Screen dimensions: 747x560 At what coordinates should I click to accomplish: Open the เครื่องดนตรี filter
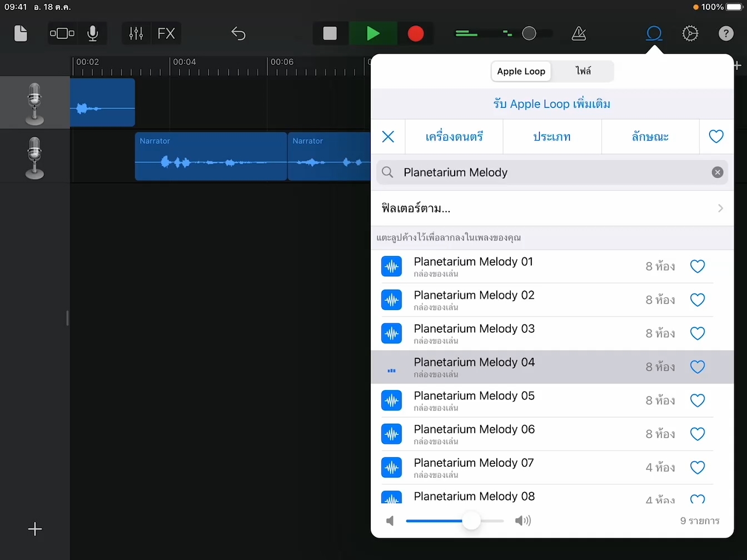pyautogui.click(x=454, y=137)
